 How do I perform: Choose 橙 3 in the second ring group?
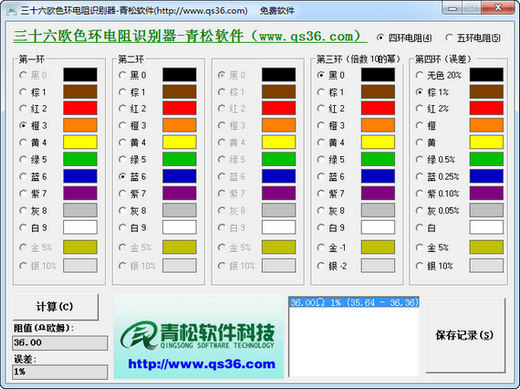click(x=132, y=126)
